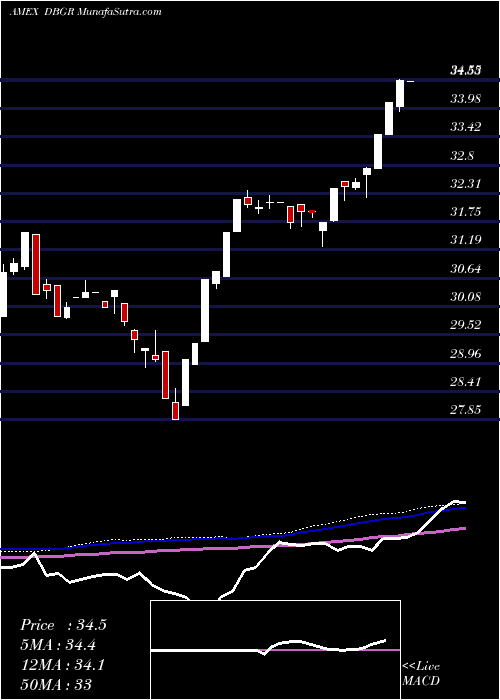This screenshot has height=700, width=500.
Task: Click the 32.31 price axis label
Action: pos(466,183)
